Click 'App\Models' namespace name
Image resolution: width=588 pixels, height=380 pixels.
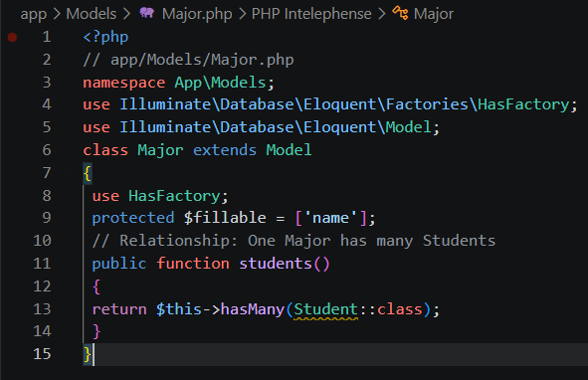tap(221, 83)
